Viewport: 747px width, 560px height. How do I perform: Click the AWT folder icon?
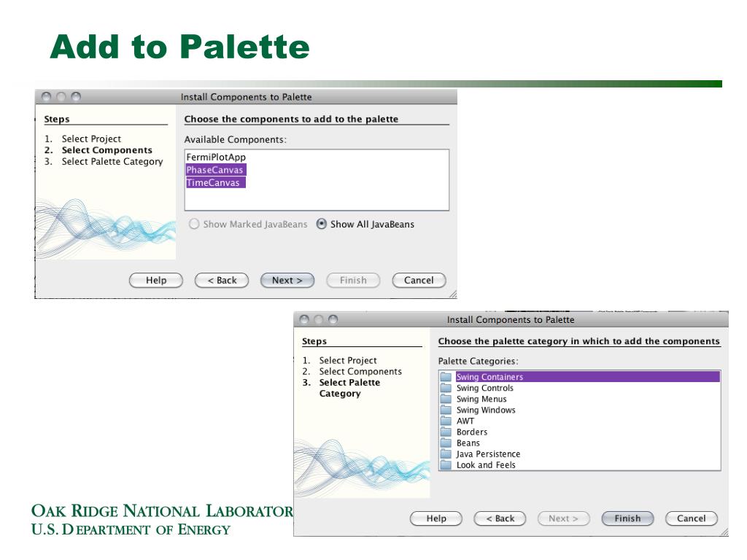[446, 421]
